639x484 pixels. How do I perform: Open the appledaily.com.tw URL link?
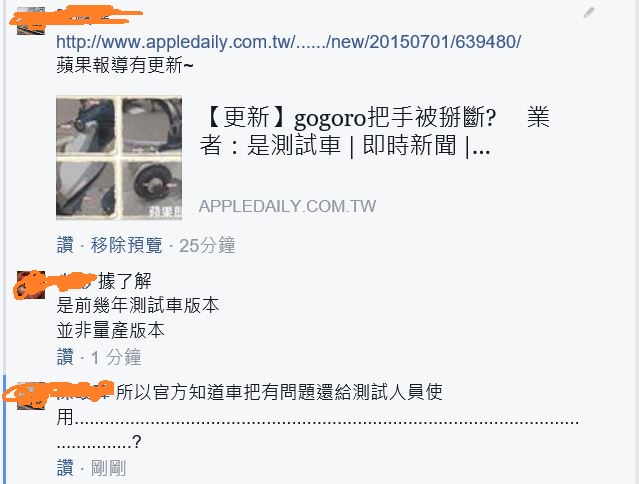(x=289, y=42)
